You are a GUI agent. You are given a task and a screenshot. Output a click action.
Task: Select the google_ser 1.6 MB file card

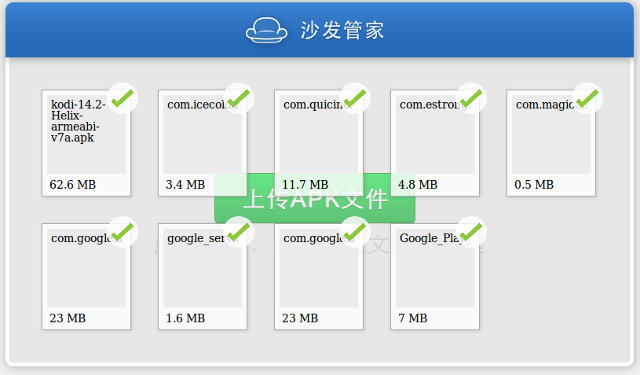click(x=202, y=277)
